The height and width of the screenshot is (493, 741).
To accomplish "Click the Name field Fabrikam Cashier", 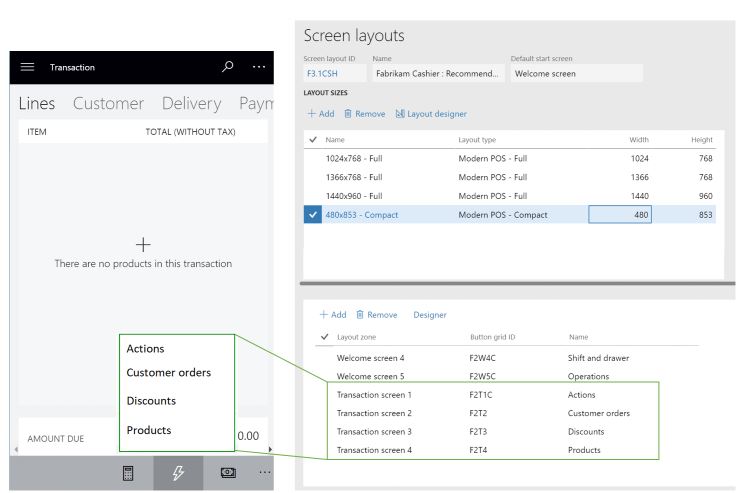I will (438, 74).
